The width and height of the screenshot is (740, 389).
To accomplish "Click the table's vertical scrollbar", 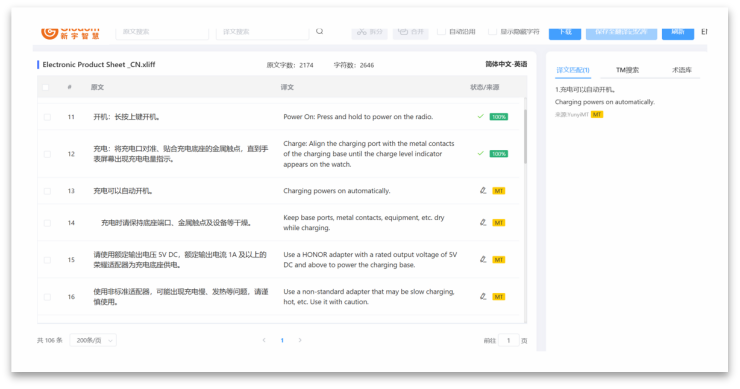I will click(525, 137).
